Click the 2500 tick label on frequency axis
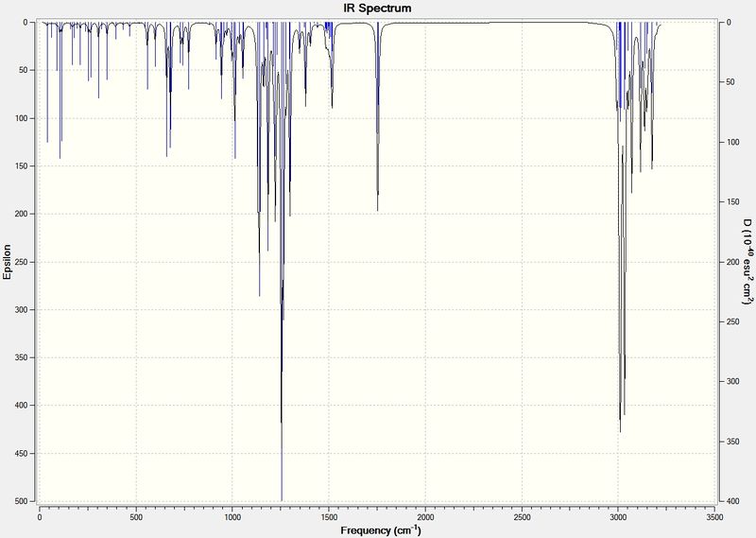This screenshot has width=756, height=538. 522,517
